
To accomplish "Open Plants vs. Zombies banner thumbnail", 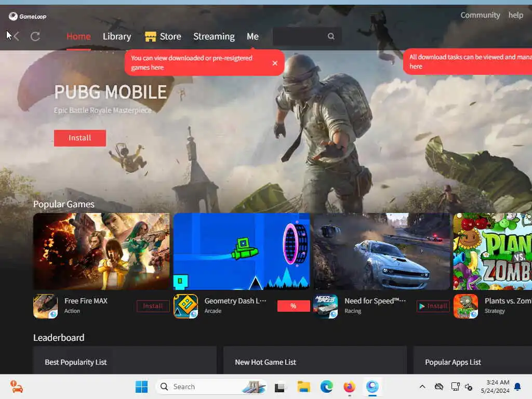I will [493, 251].
